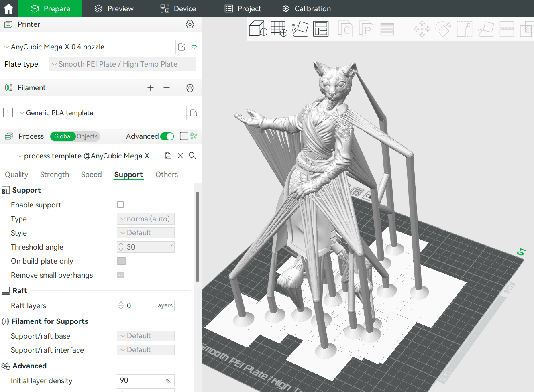Viewport: 534px width, 392px height.
Task: Open the Calibration tab
Action: coord(306,8)
